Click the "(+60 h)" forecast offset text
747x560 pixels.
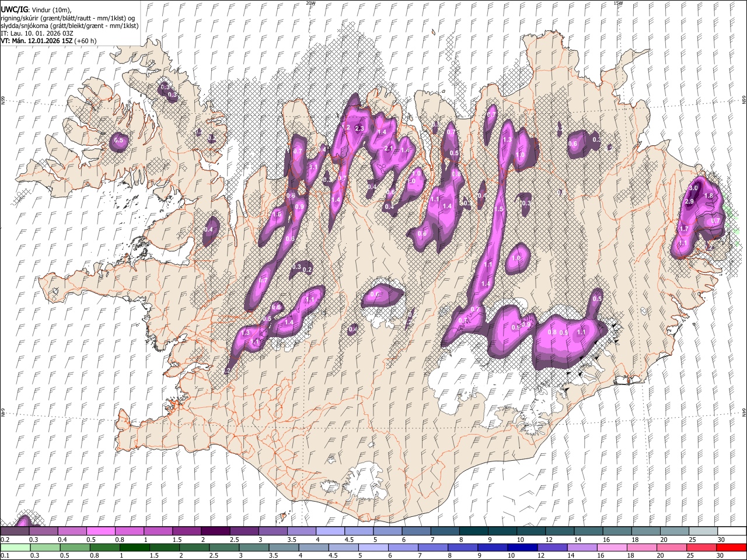pyautogui.click(x=85, y=41)
